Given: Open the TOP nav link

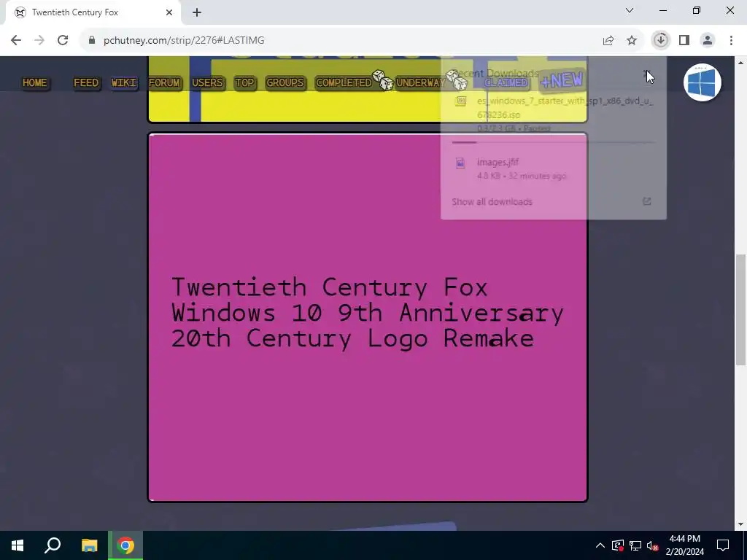Looking at the screenshot, I should (245, 83).
